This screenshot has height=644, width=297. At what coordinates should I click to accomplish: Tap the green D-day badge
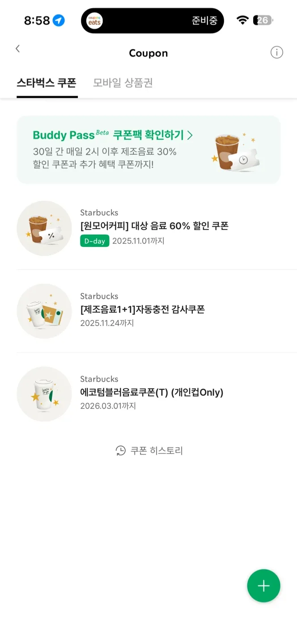(94, 241)
